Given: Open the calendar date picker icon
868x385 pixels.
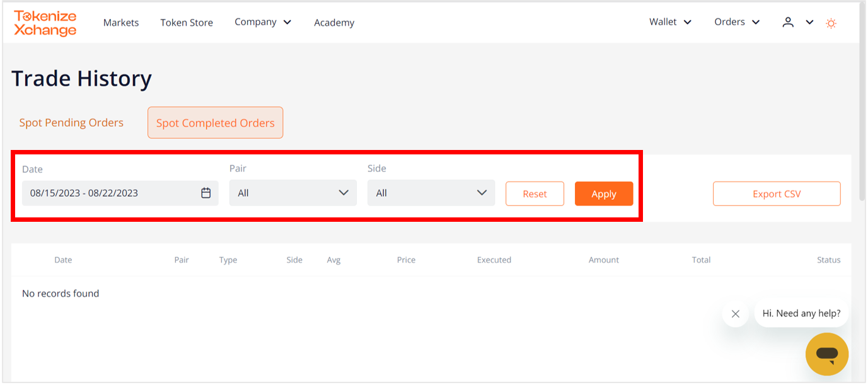Looking at the screenshot, I should point(205,193).
